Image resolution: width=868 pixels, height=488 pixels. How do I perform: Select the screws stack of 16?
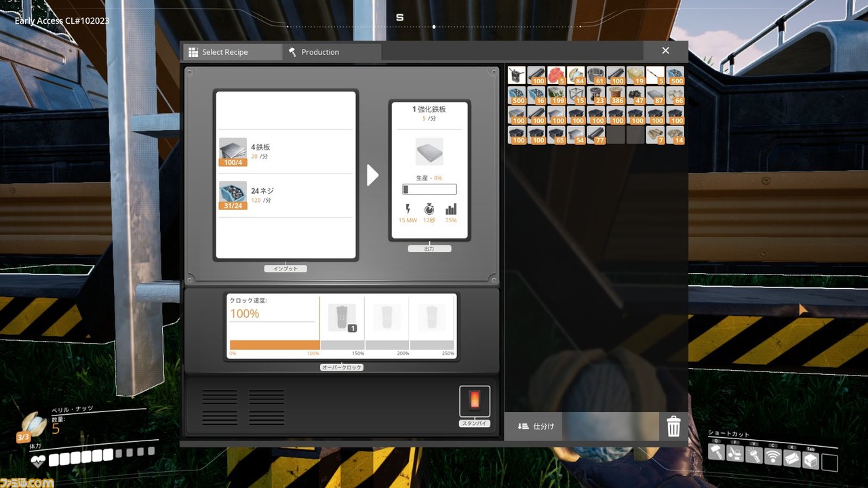pos(537,95)
